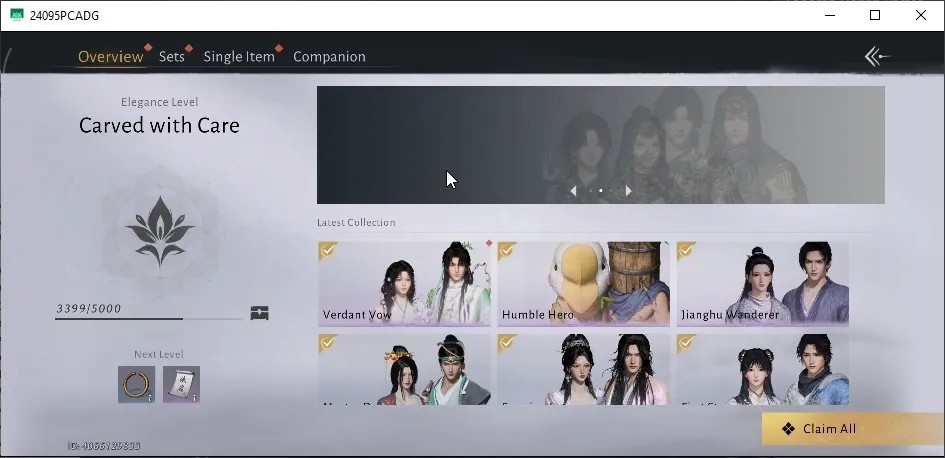Advance the banner with the right arrow

pyautogui.click(x=628, y=190)
